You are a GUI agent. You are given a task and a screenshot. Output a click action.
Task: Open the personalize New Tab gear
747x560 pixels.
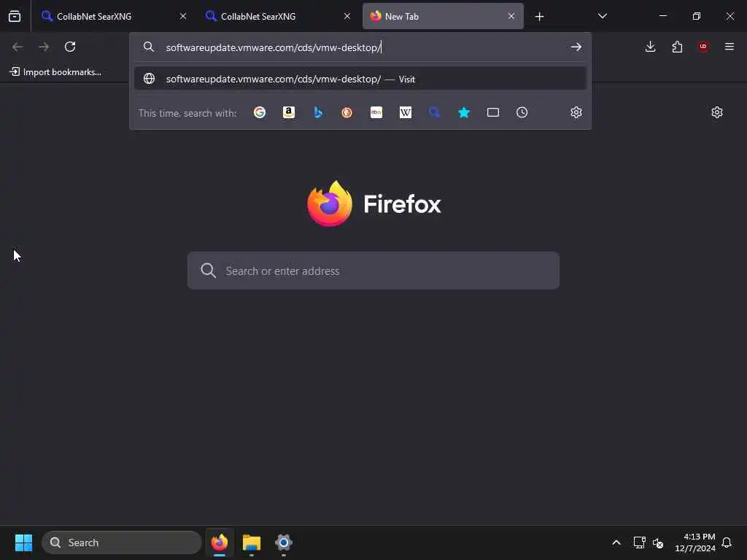(x=717, y=112)
